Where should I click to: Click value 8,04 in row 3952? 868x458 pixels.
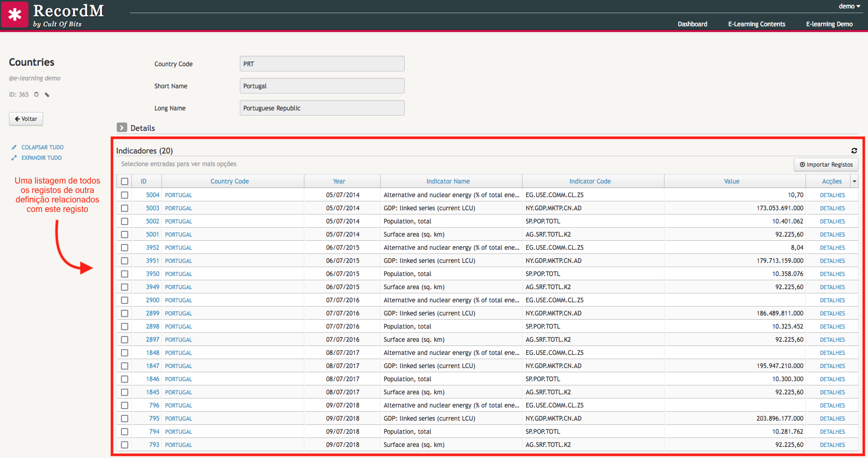[x=797, y=248]
